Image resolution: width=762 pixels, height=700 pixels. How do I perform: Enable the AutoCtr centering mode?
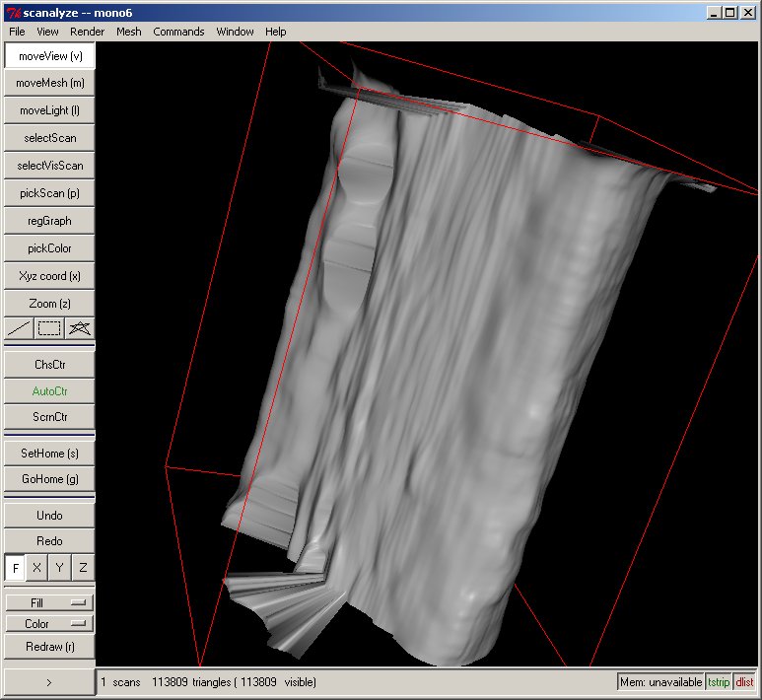pos(49,390)
